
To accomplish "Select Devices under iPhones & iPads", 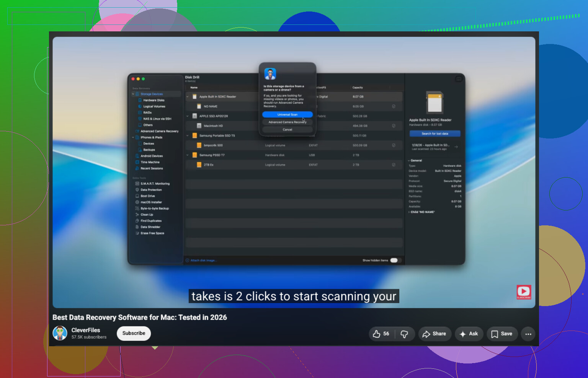I will point(149,143).
